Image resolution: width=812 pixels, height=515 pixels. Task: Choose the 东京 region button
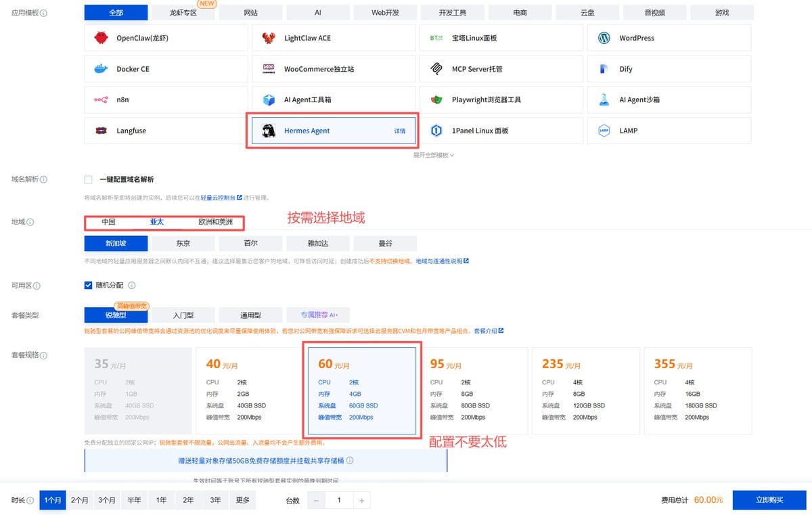point(183,244)
